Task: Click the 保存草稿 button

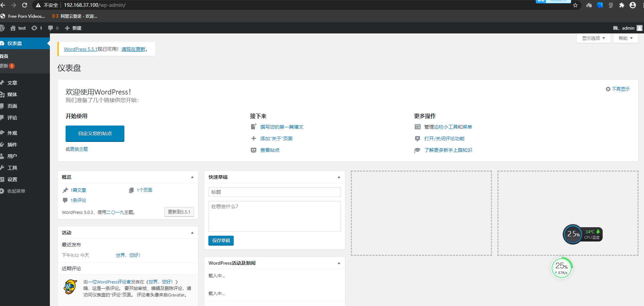Action: coord(221,241)
